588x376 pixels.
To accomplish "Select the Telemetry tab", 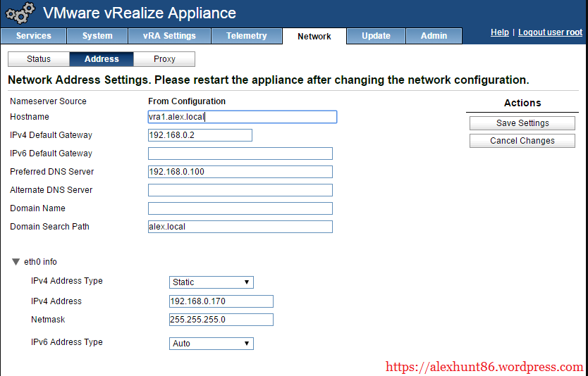I will point(247,36).
